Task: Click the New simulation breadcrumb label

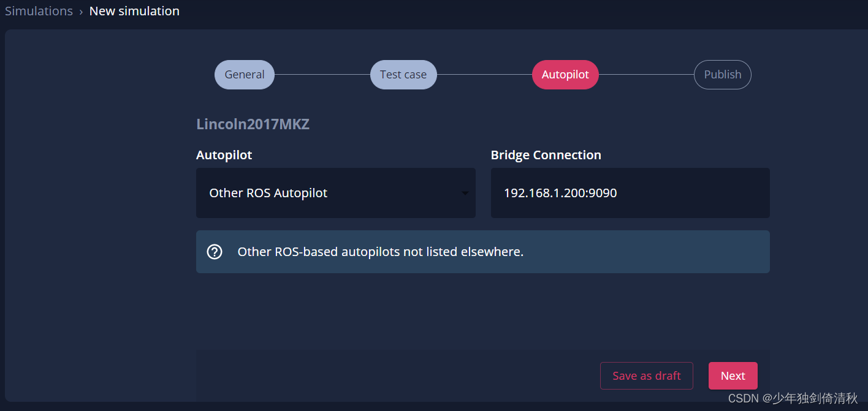Action: [134, 10]
